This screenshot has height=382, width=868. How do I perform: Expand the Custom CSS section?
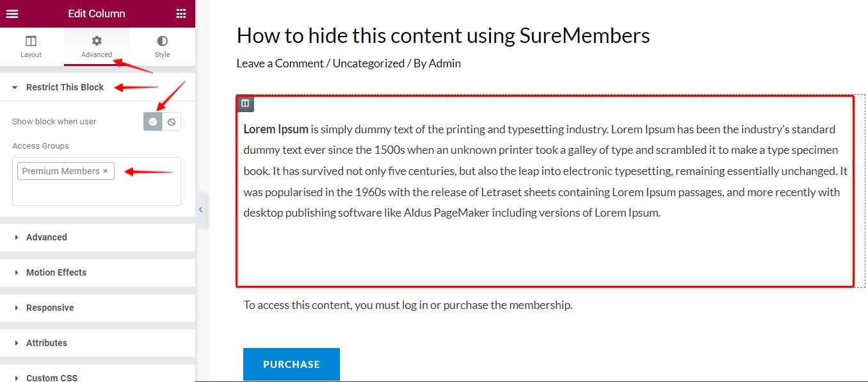pyautogui.click(x=51, y=378)
